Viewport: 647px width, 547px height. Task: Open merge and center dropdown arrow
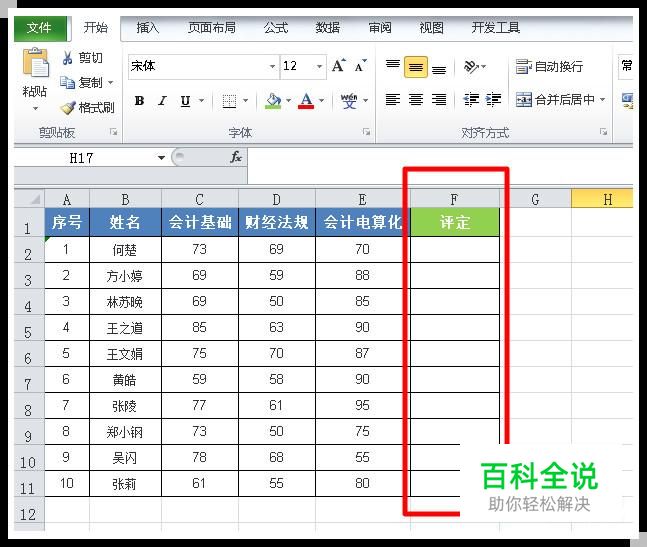tap(602, 99)
